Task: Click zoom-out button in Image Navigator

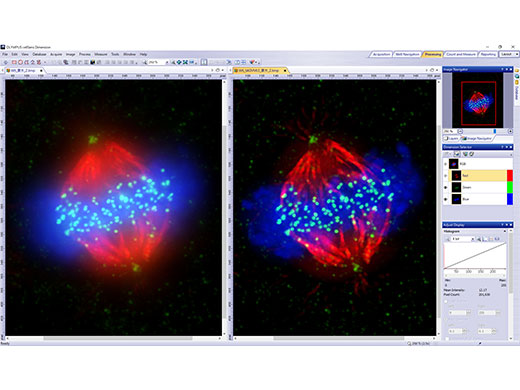Action: (x=460, y=131)
